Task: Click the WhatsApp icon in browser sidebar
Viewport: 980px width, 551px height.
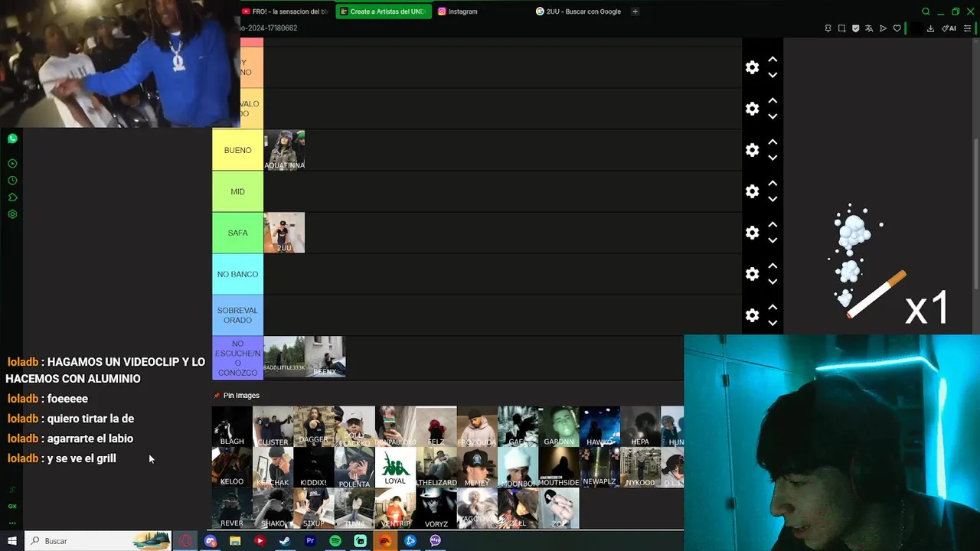Action: 12,139
